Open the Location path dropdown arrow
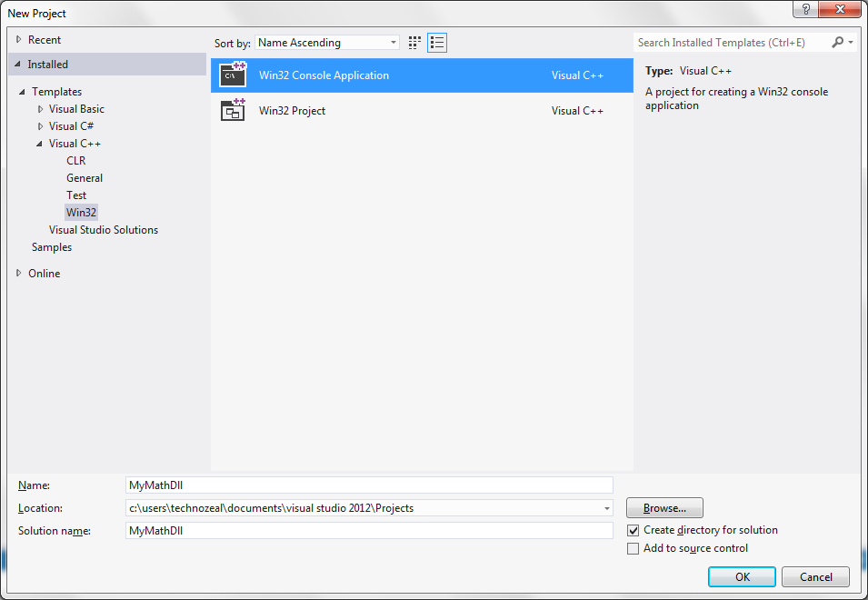Screen dimensions: 868x600 coord(607,508)
